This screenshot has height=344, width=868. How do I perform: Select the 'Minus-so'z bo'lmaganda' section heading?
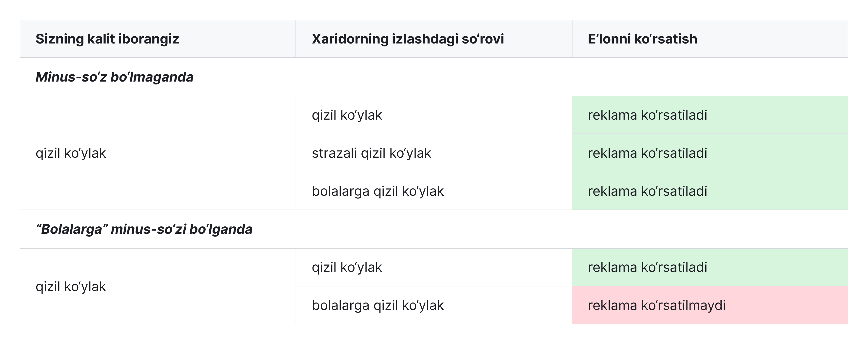pos(115,77)
